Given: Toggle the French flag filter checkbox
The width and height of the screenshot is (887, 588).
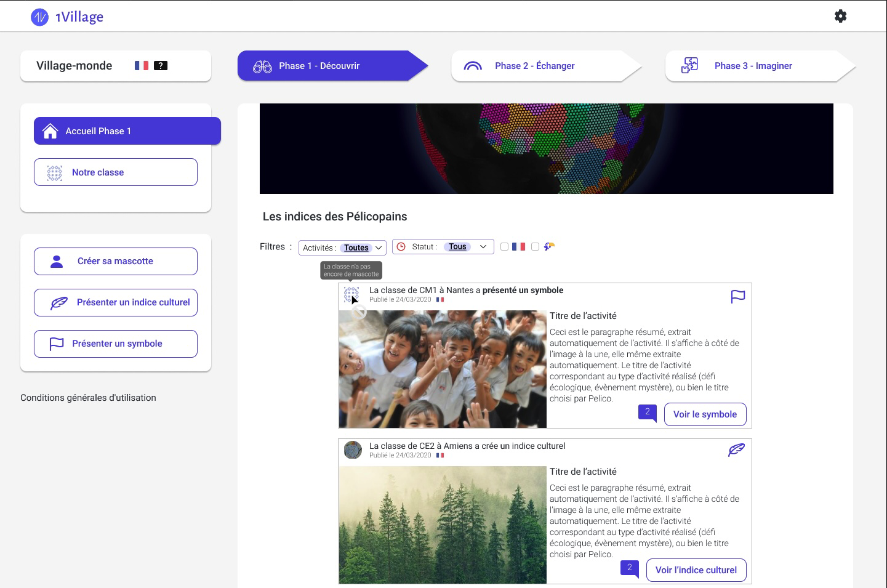Looking at the screenshot, I should click(504, 246).
